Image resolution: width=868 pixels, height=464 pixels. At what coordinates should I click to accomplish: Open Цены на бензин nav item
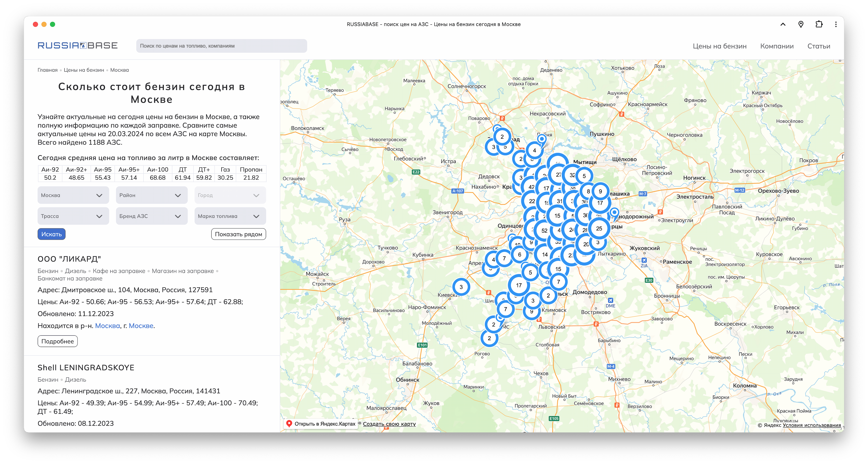719,46
